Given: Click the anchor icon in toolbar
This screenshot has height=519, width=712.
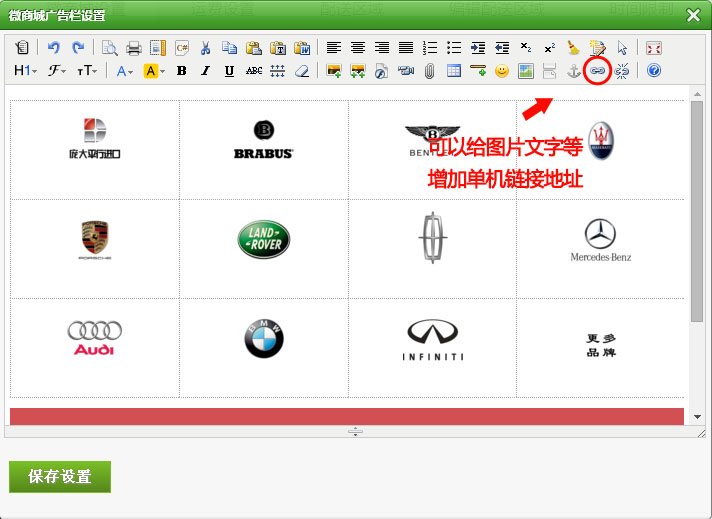Looking at the screenshot, I should coord(573,71).
